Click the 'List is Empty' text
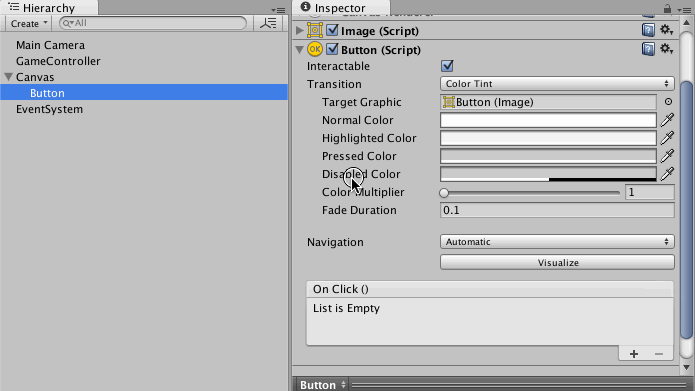The height and width of the screenshot is (391, 695). [x=346, y=308]
